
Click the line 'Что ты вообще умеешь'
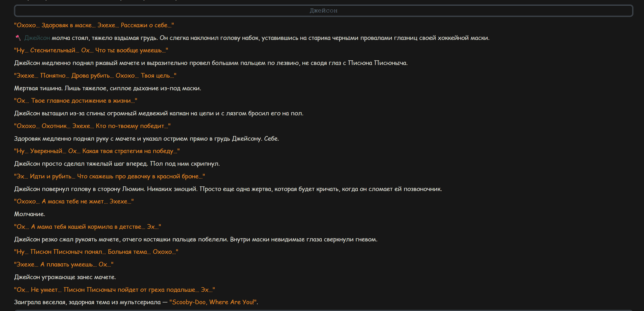coord(91,50)
